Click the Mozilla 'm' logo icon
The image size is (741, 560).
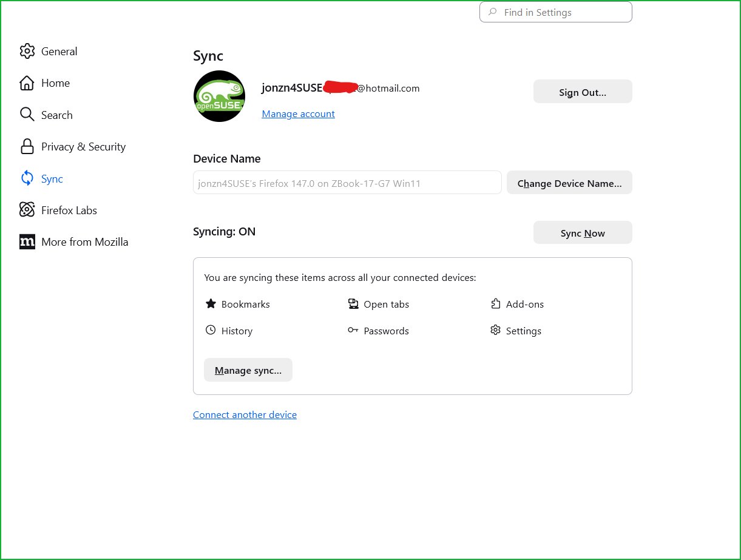[27, 241]
